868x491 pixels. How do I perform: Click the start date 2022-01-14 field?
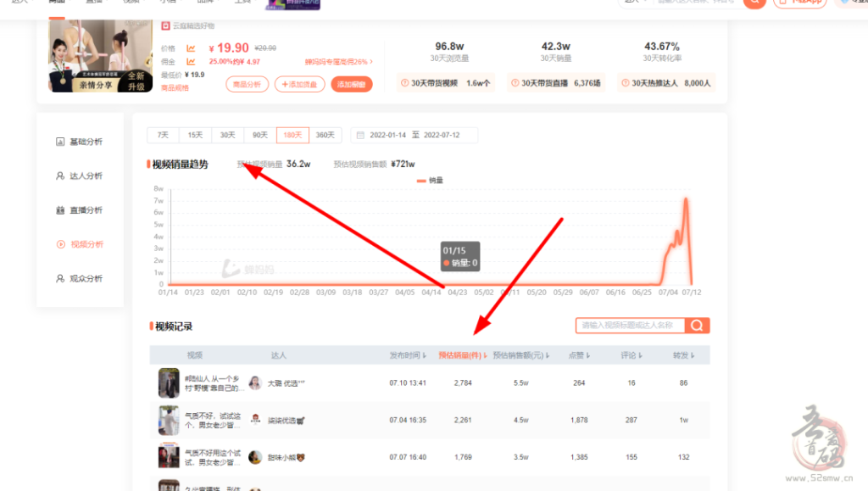387,135
